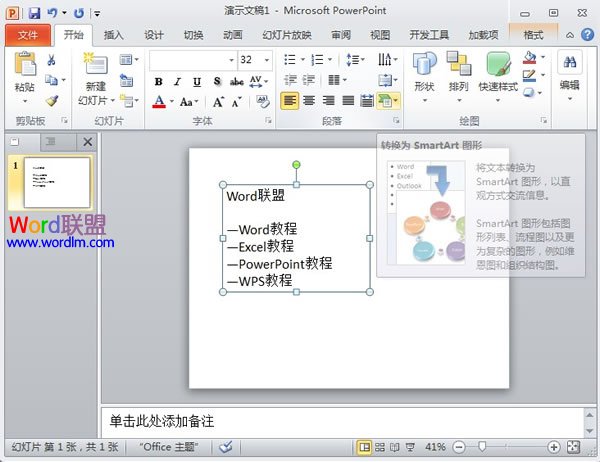The image size is (600, 462).
Task: Toggle Align Text Right
Action: pyautogui.click(x=328, y=101)
